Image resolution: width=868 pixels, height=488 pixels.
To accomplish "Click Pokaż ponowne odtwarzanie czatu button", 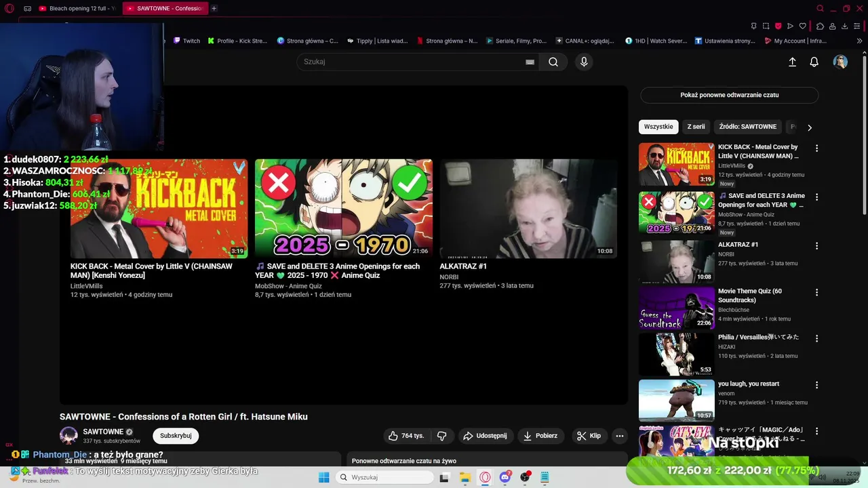I will (x=729, y=95).
